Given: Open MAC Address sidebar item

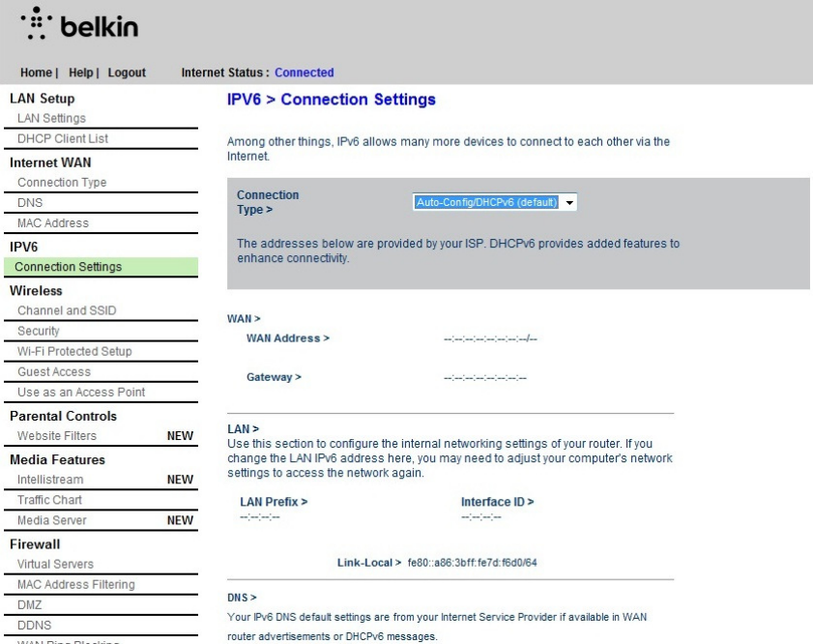Looking at the screenshot, I should pyautogui.click(x=53, y=223).
